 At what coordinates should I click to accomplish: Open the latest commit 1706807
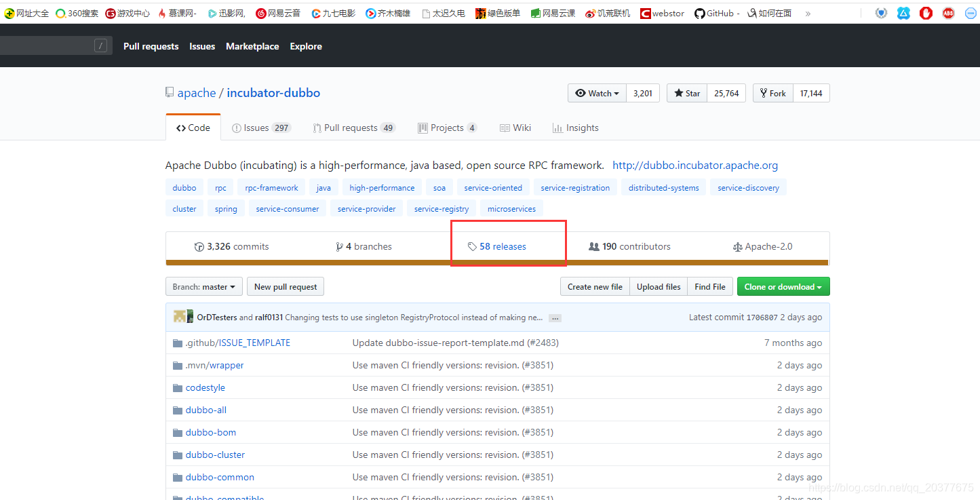pos(761,317)
